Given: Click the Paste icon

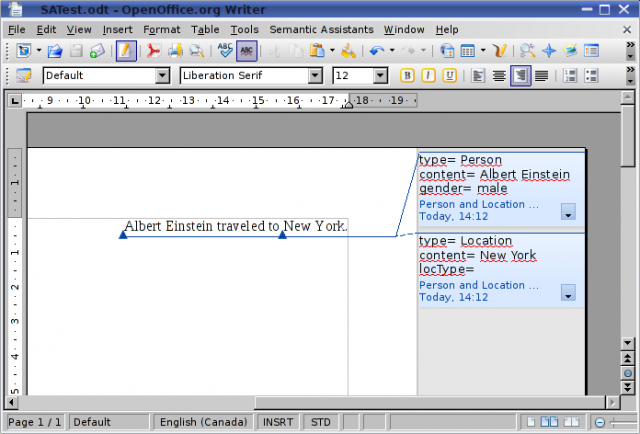Looking at the screenshot, I should click(x=317, y=51).
